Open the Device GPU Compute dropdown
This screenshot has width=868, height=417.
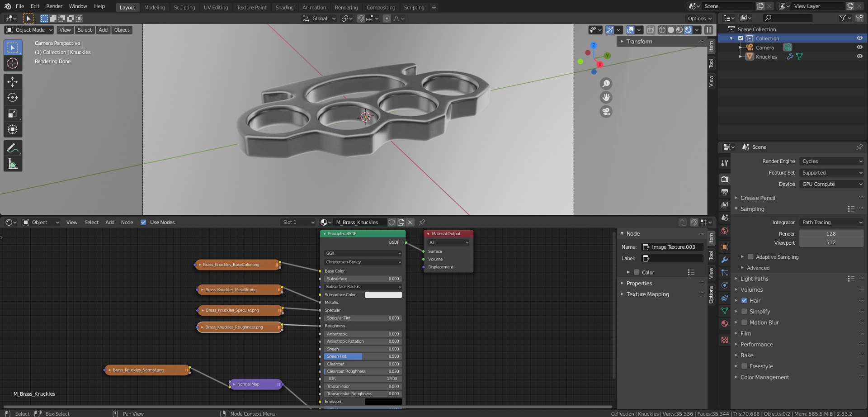tap(831, 184)
